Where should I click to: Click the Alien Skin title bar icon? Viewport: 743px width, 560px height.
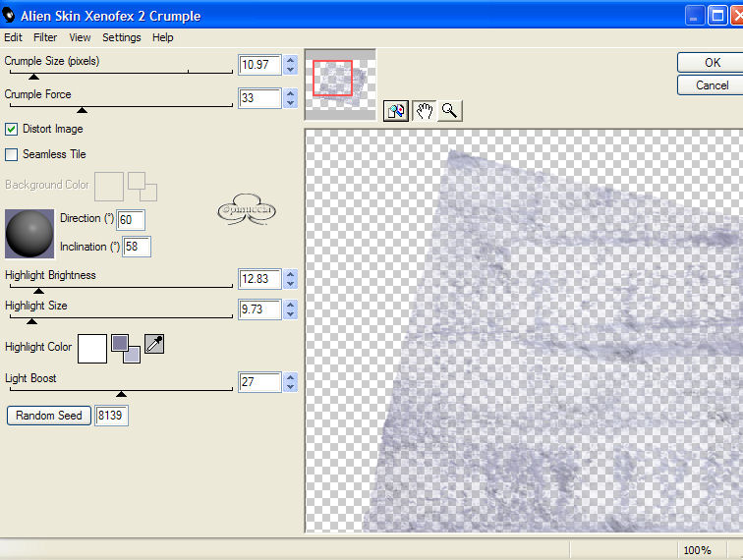9,15
